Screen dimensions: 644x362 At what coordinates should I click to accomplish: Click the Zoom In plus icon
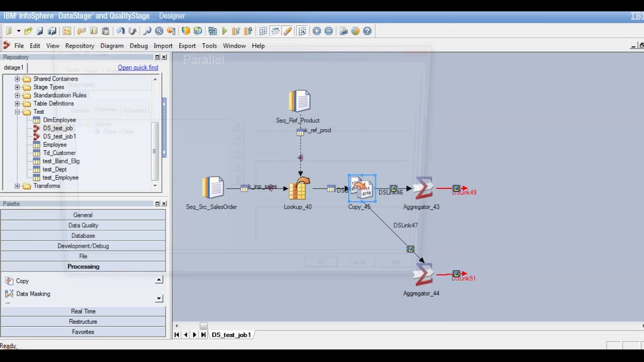pyautogui.click(x=317, y=31)
